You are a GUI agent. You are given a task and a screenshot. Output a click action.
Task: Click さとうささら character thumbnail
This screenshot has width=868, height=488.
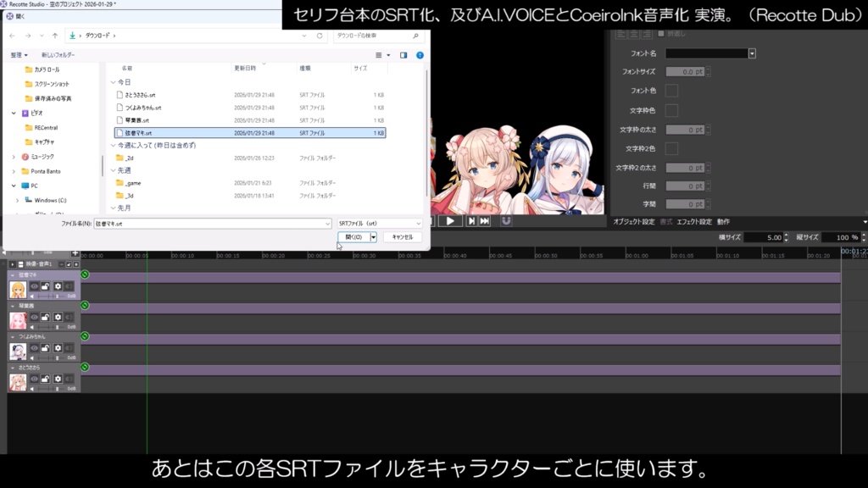(x=18, y=382)
